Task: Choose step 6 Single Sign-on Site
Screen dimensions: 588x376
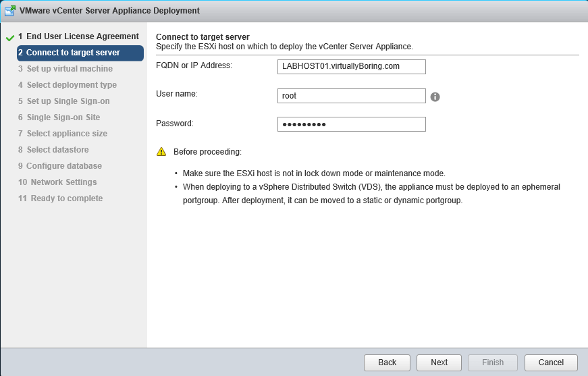Action: [x=63, y=117]
